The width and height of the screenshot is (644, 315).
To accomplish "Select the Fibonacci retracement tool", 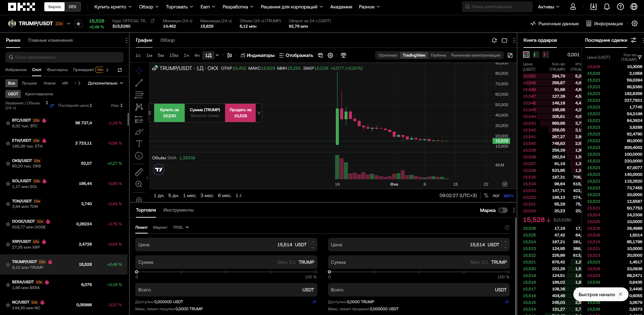I will (x=139, y=95).
